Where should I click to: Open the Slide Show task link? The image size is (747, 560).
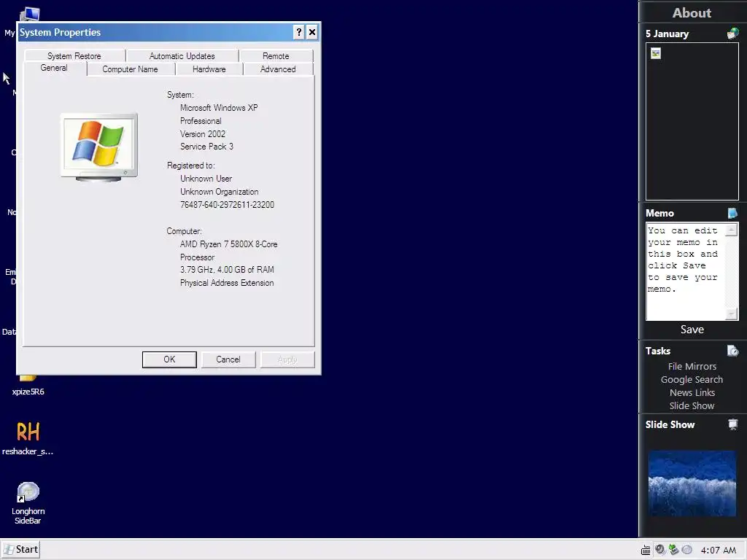coord(692,405)
